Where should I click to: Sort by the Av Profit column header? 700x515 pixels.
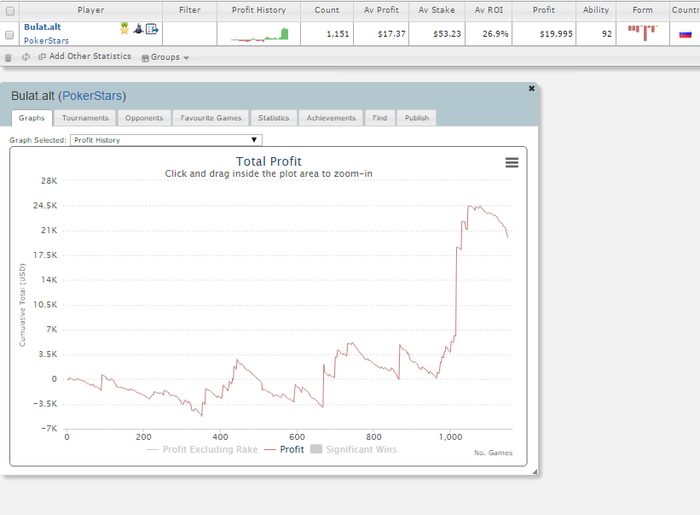point(381,10)
